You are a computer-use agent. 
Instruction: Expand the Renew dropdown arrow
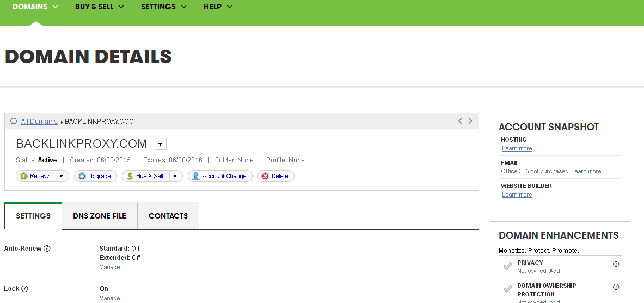click(62, 176)
